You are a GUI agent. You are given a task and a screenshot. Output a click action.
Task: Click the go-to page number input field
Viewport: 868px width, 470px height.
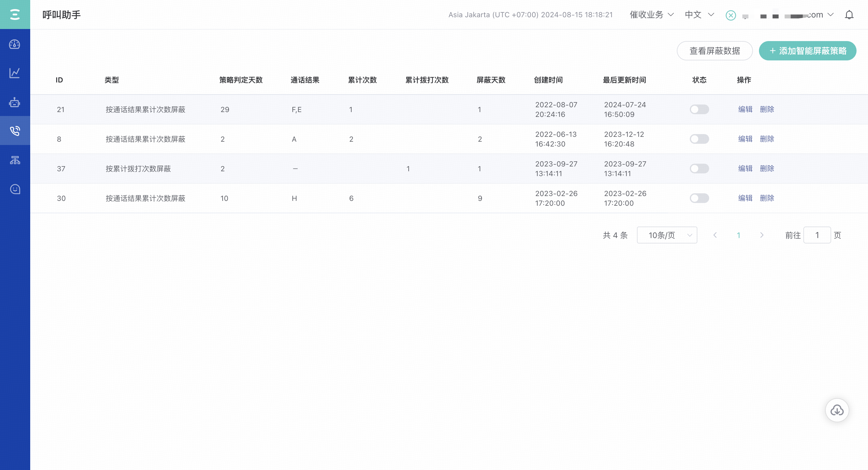817,235
